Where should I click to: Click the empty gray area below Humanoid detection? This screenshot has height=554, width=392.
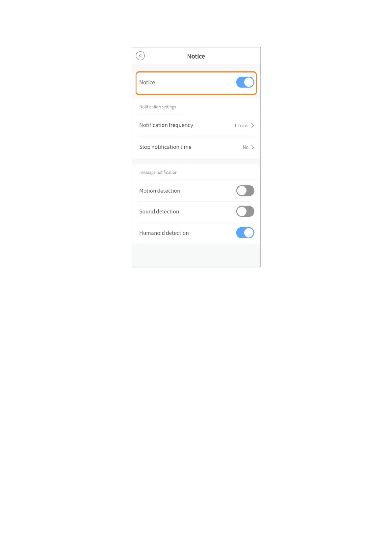click(196, 255)
